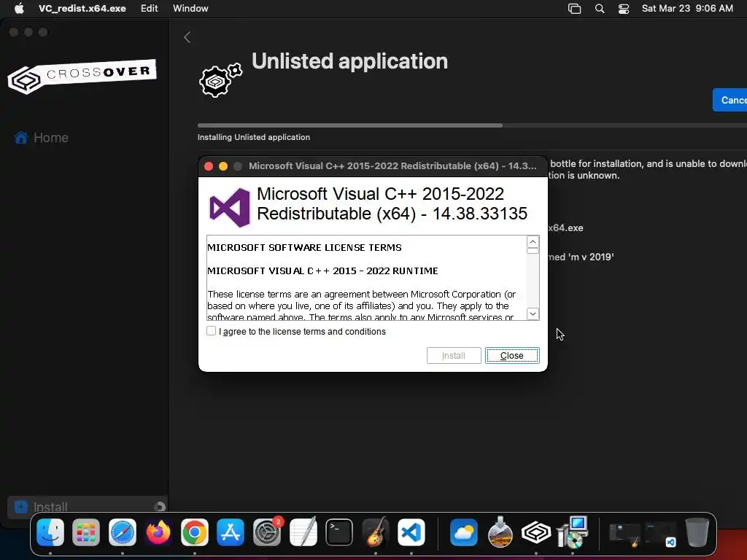Open the Weather app in the dock
Image resolution: width=747 pixels, height=560 pixels.
463,532
